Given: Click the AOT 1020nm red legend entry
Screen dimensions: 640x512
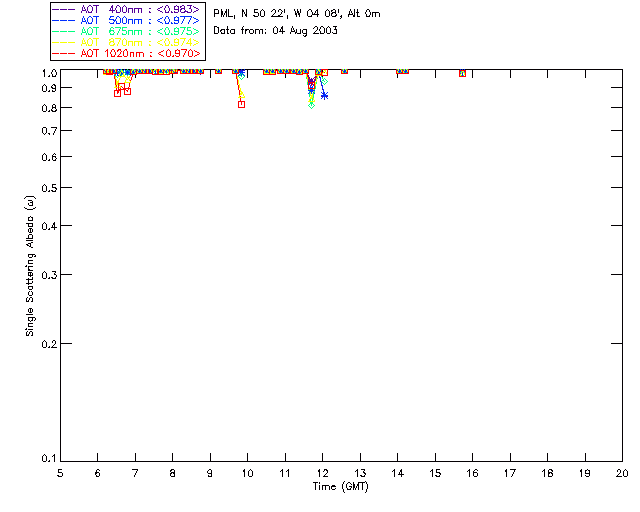Looking at the screenshot, I should click(126, 53).
